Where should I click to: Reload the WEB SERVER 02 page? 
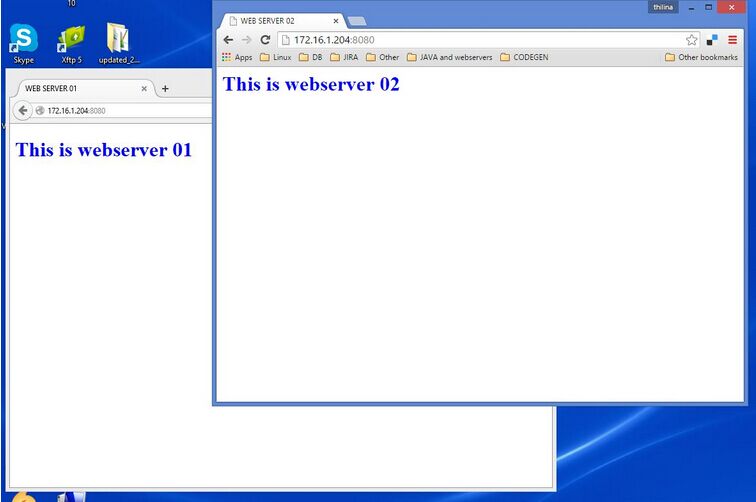[265, 40]
